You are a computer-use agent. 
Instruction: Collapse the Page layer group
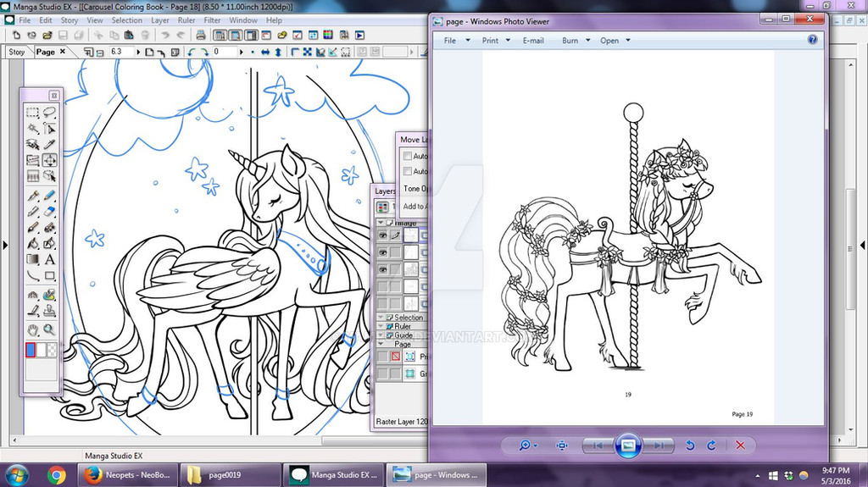pos(381,344)
